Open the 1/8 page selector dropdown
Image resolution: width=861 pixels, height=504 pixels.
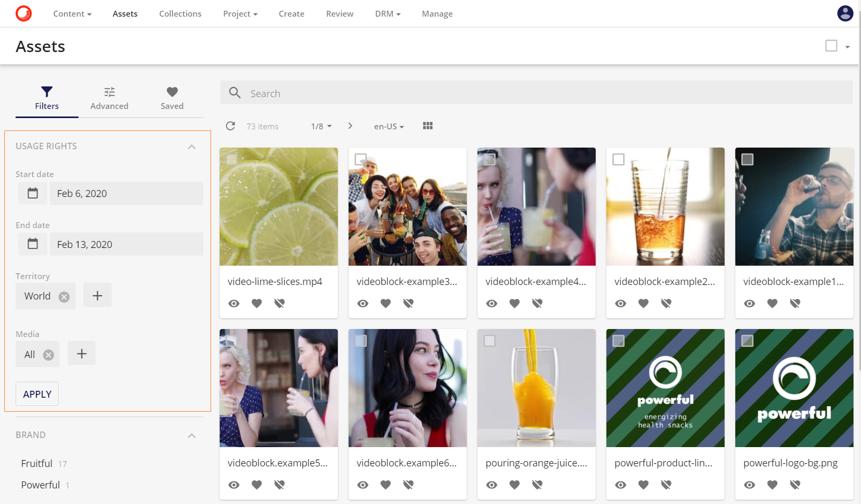[321, 126]
